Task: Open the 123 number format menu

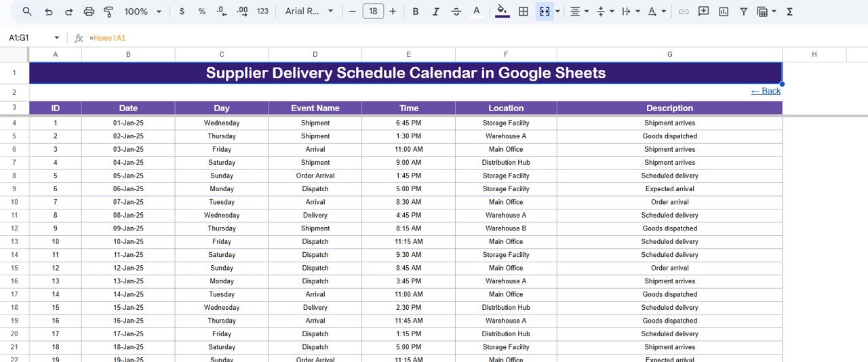Action: [x=263, y=12]
